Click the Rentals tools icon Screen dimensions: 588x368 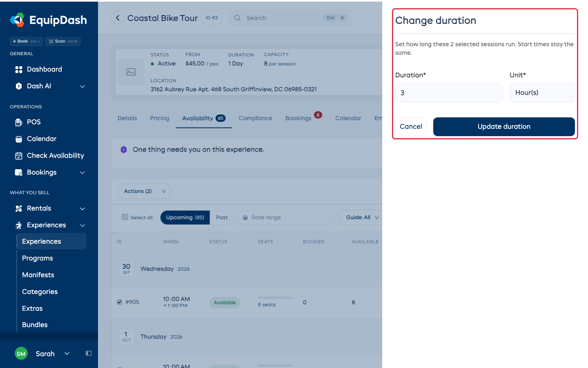tap(19, 209)
